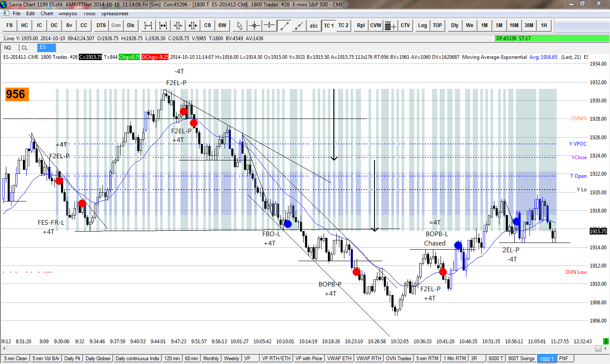Switch to We weekly timeframe
The image size is (610, 364).
(470, 25)
